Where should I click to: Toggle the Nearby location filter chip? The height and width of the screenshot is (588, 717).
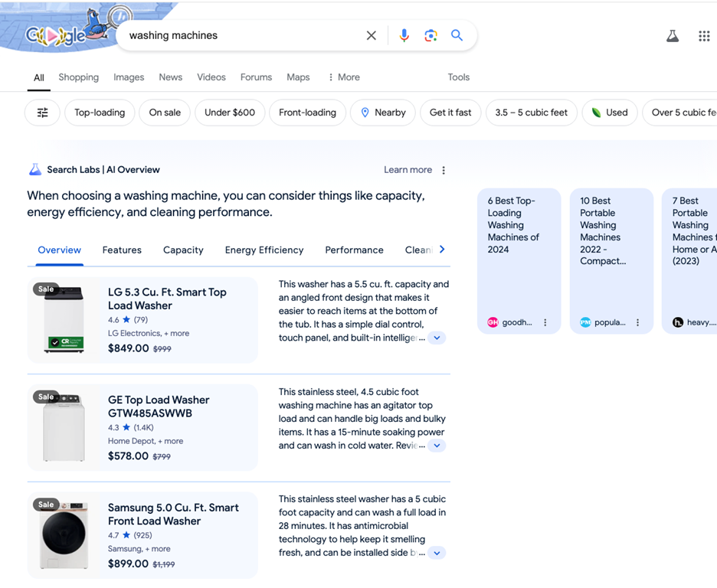point(383,113)
